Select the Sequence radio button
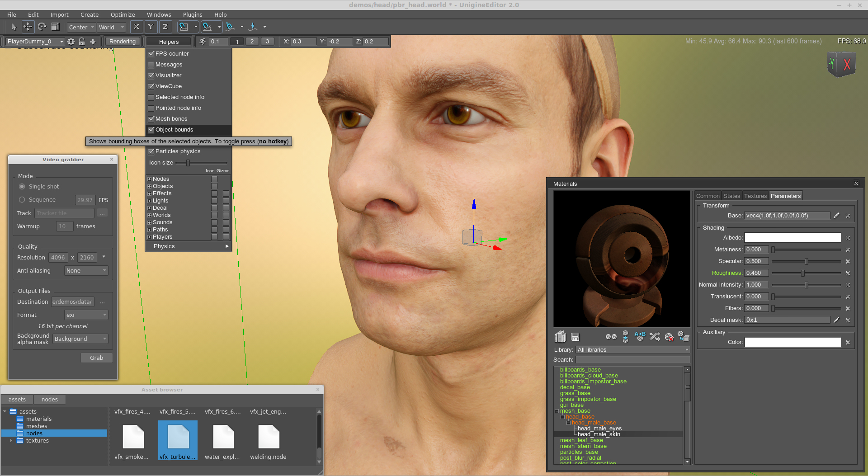The image size is (868, 476). pos(22,200)
